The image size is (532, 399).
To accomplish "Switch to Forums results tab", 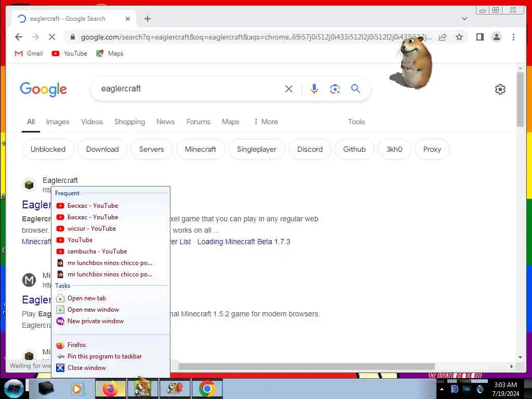I will click(x=198, y=122).
